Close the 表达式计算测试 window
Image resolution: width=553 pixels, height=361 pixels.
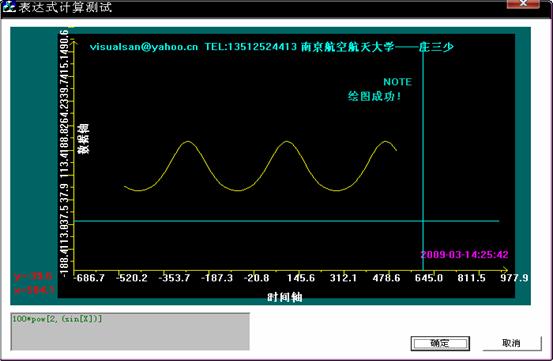pos(523,4)
